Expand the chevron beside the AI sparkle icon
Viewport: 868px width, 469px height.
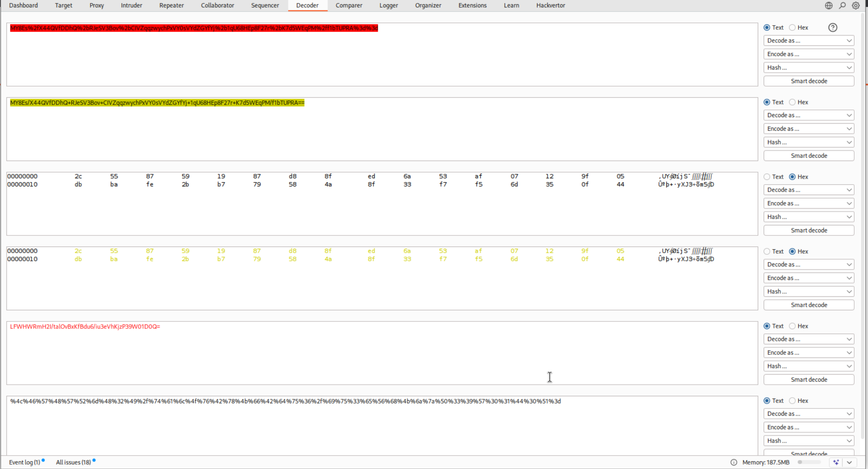[849, 462]
